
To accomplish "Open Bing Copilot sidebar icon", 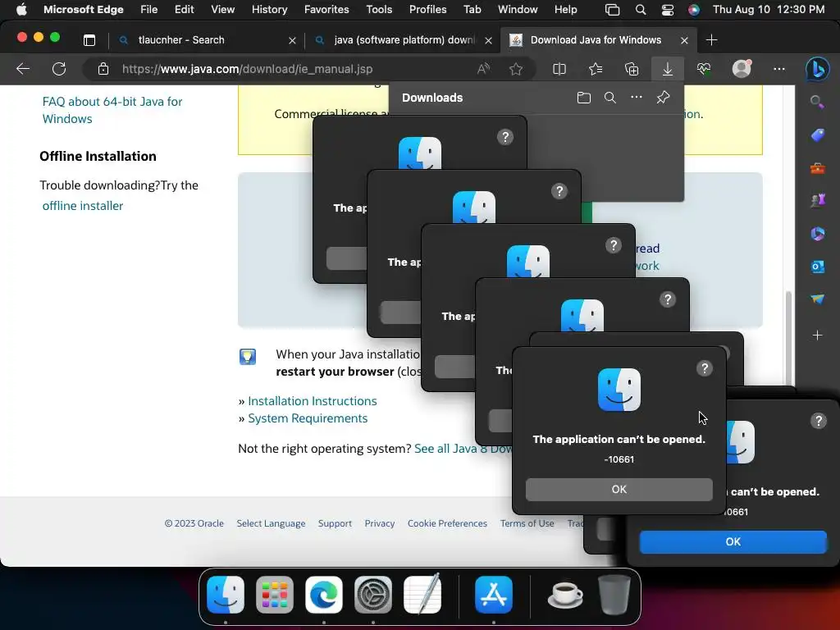I will click(818, 69).
